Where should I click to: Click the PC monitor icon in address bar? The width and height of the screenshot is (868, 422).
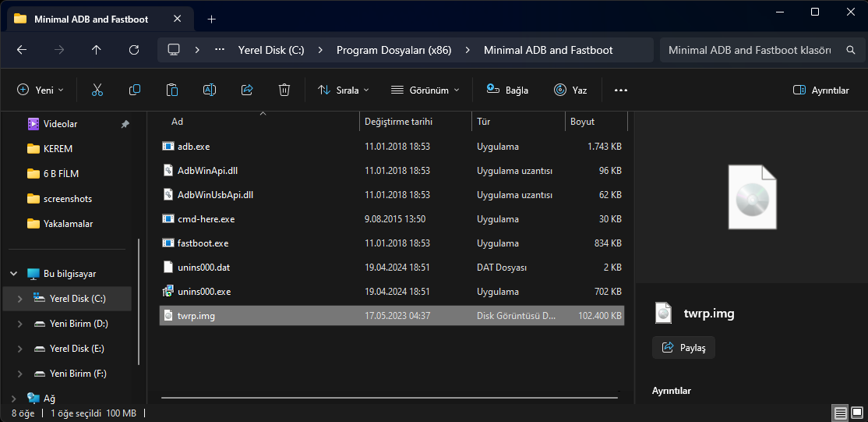coord(174,50)
